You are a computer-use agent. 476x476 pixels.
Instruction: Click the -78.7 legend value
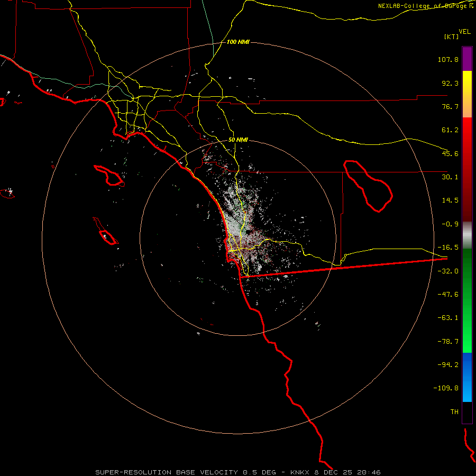[448, 342]
